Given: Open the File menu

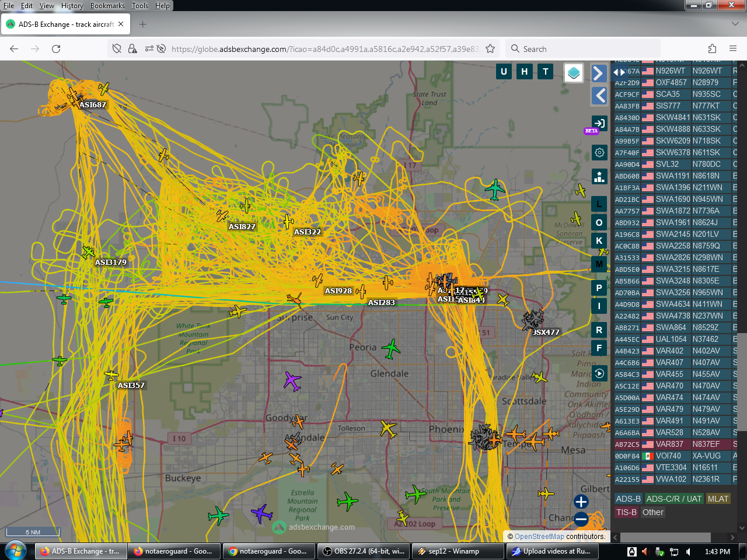Looking at the screenshot, I should pyautogui.click(x=9, y=6).
